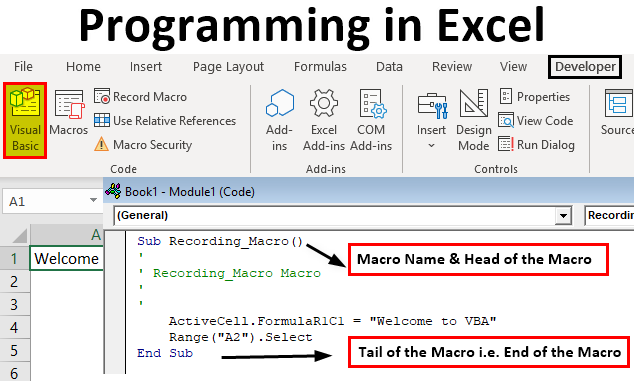The image size is (634, 381).
Task: Select row 3 header
Action: [x=15, y=305]
